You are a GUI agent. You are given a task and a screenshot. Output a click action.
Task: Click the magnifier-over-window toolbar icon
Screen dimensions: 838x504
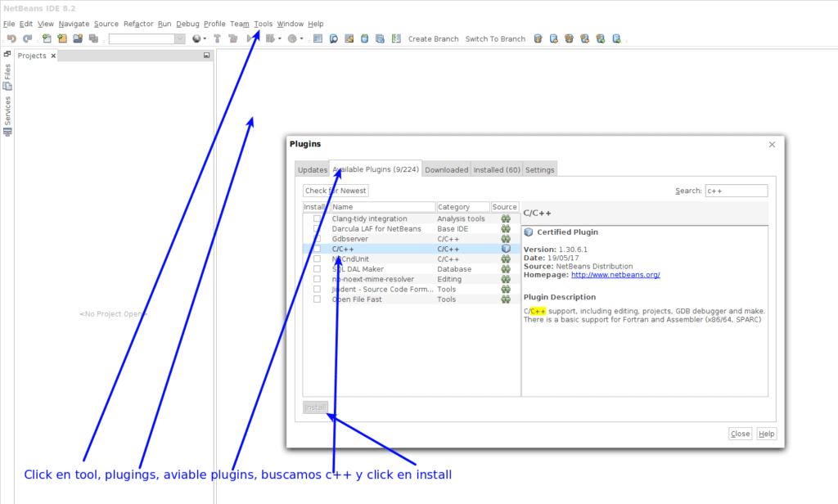pos(334,38)
